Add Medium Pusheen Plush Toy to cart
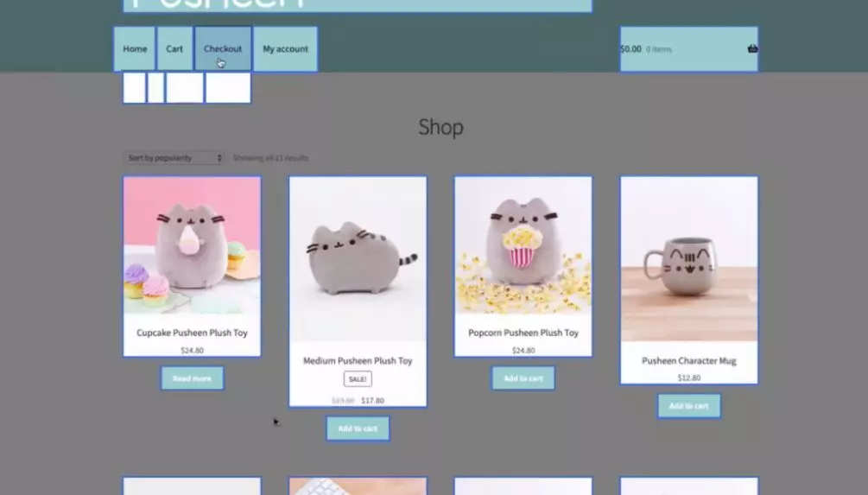Image resolution: width=868 pixels, height=495 pixels. (x=358, y=428)
